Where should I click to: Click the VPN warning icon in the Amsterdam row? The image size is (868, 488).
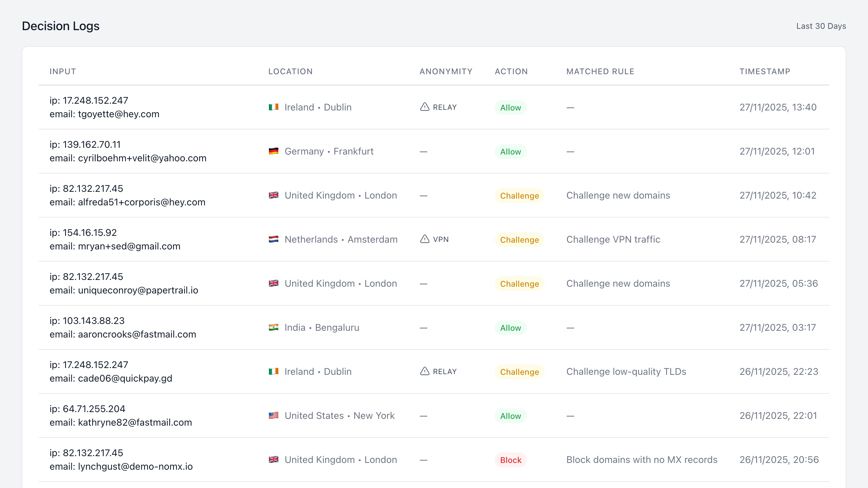pos(424,239)
